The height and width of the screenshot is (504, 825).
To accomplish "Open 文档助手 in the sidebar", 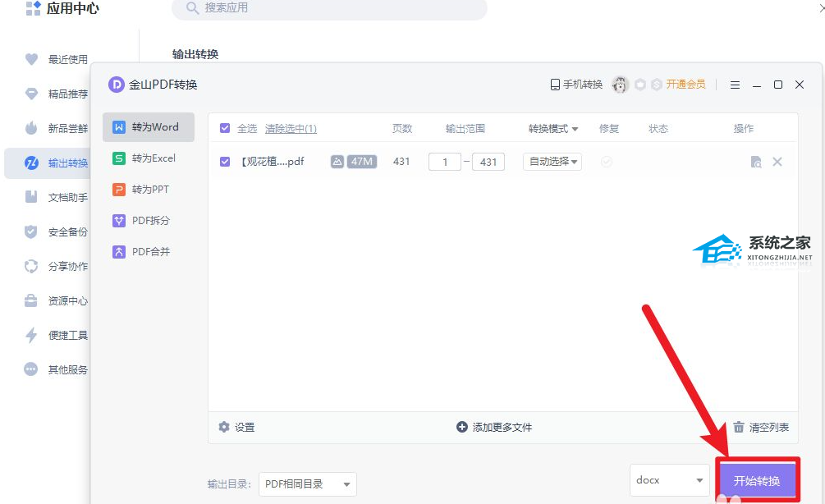I will 57,197.
